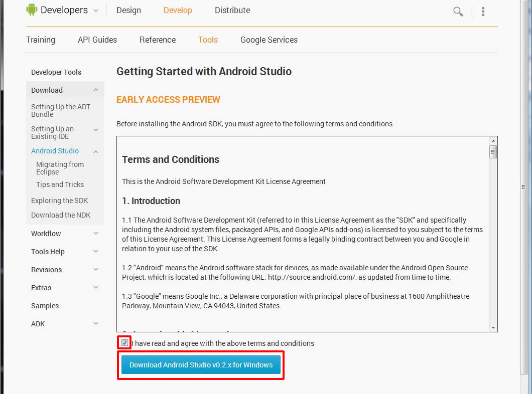532x394 pixels.
Task: Click the terms box scroll-down arrow
Action: coord(493,328)
